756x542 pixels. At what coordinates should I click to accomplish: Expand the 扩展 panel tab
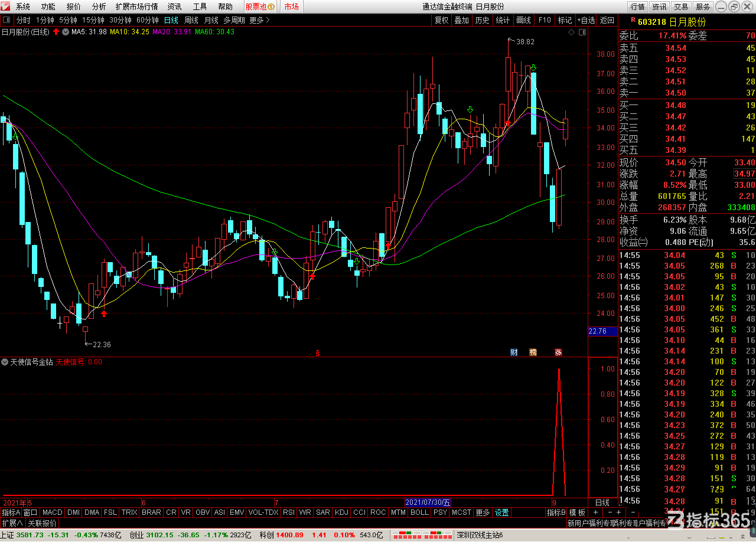click(x=12, y=523)
